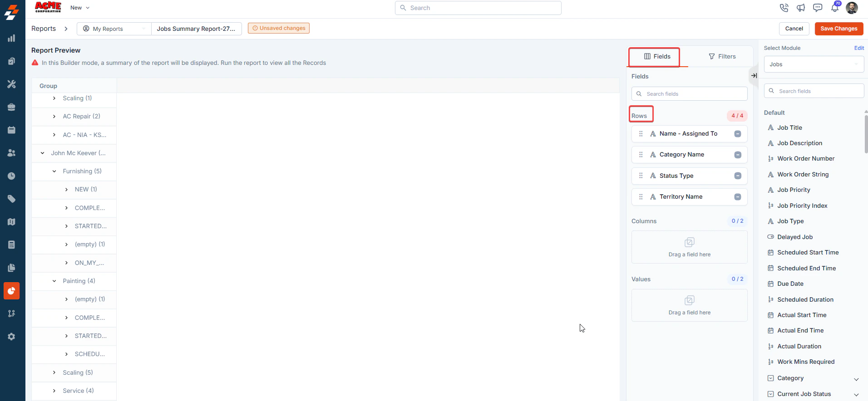Expand the Category field group
Image resolution: width=868 pixels, height=401 pixels.
point(856,379)
